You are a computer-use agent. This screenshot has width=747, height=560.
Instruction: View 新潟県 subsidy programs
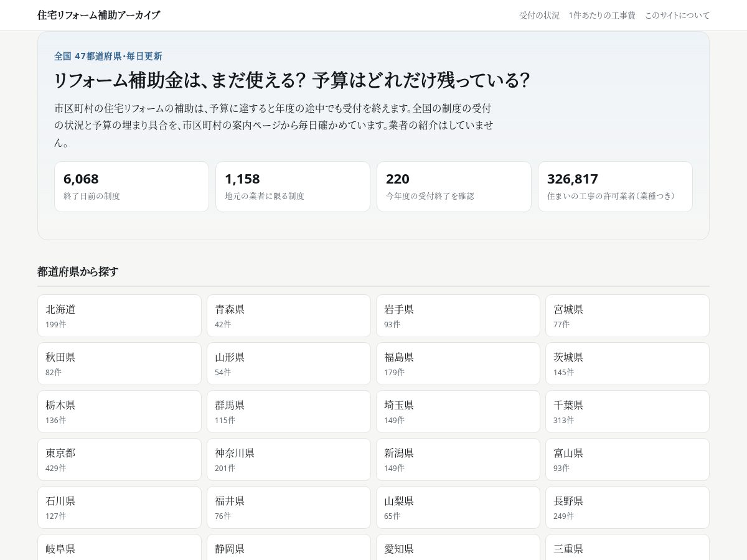tap(458, 459)
